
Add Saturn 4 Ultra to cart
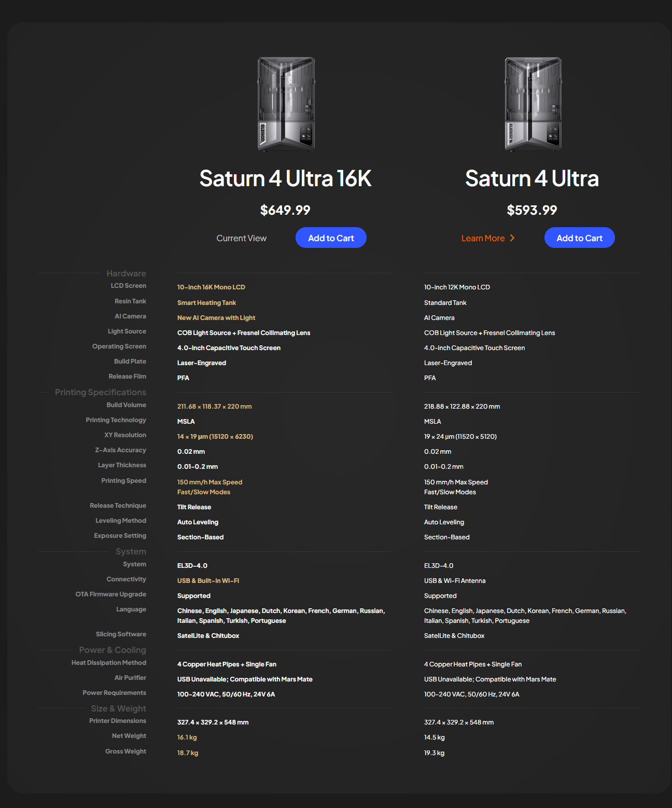(579, 238)
